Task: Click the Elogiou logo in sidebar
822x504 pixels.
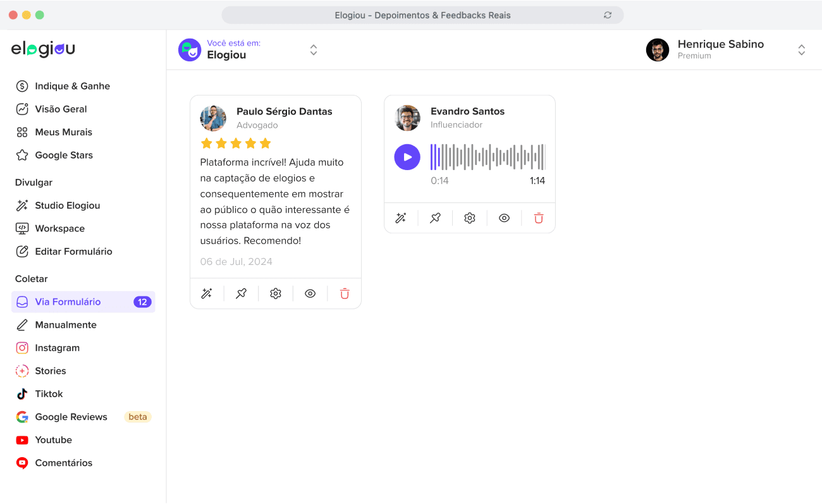Action: tap(43, 49)
